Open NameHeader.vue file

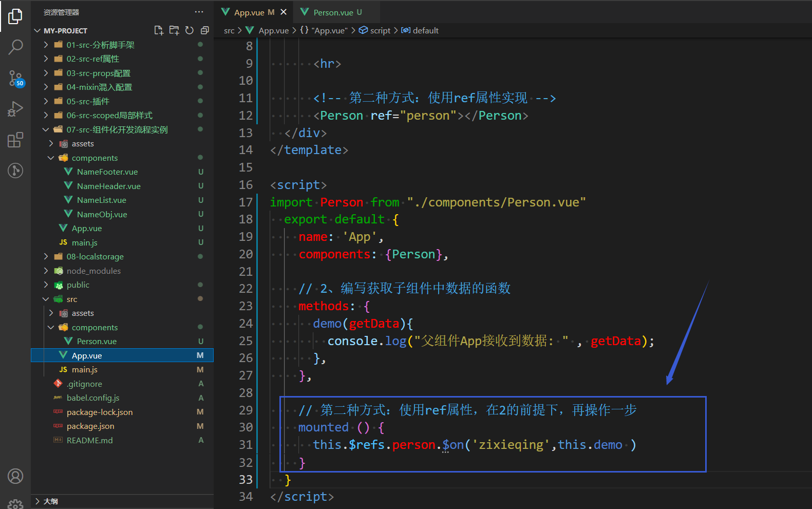[122, 186]
